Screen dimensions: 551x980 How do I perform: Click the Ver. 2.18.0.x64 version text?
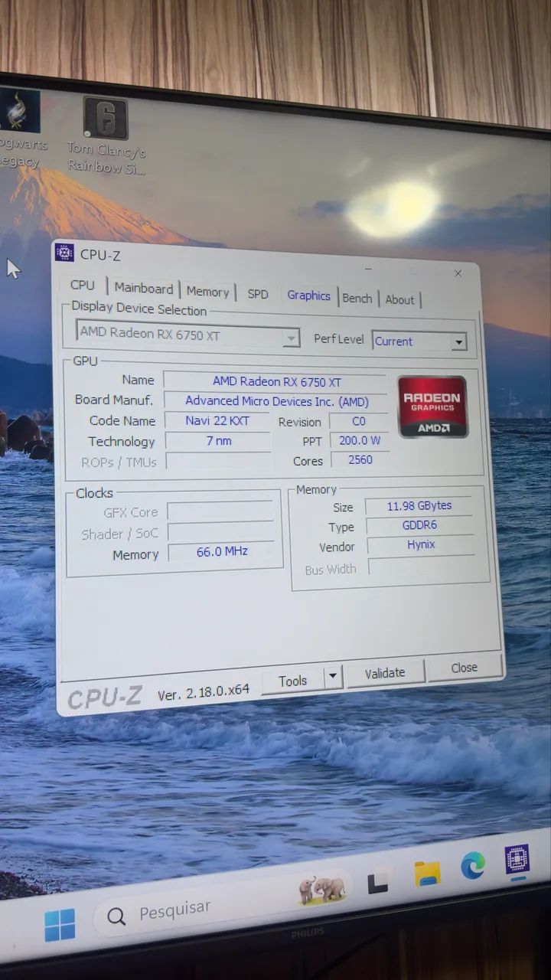(x=203, y=692)
